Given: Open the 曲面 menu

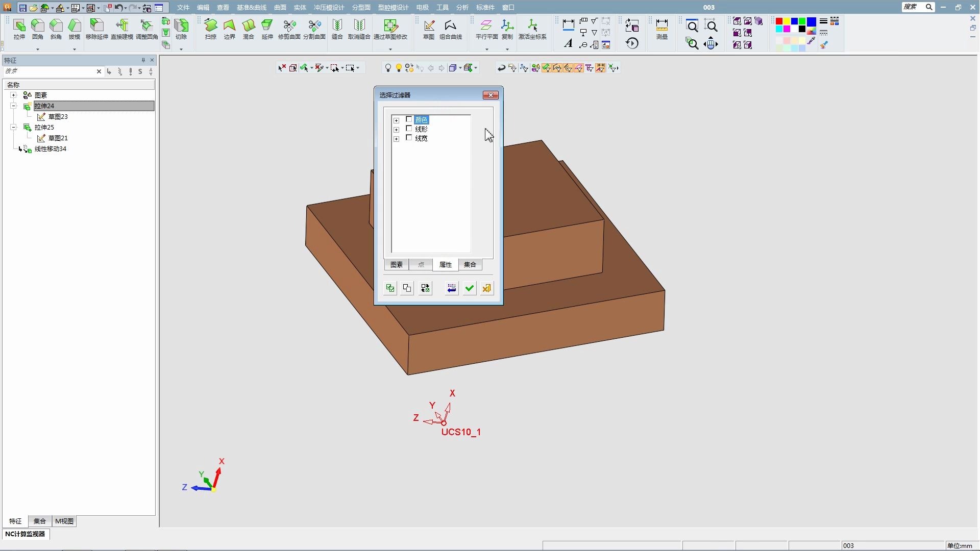Looking at the screenshot, I should point(280,8).
